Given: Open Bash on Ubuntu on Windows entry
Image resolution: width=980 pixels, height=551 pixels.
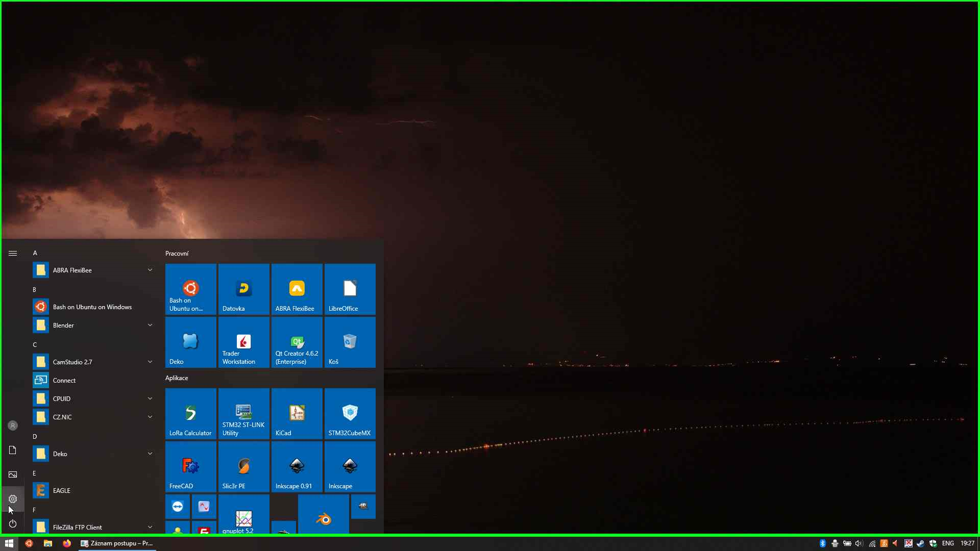Looking at the screenshot, I should (92, 307).
